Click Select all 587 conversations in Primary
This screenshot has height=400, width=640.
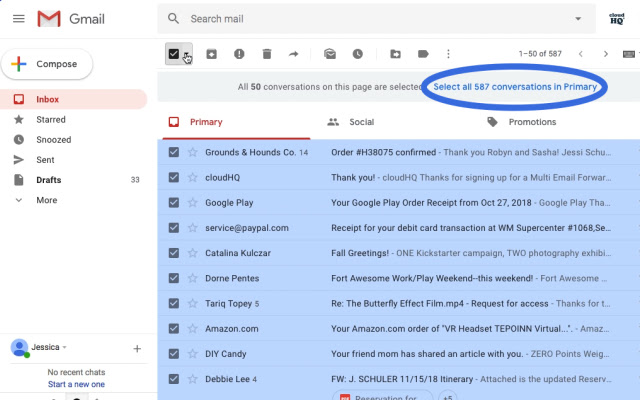coord(515,87)
